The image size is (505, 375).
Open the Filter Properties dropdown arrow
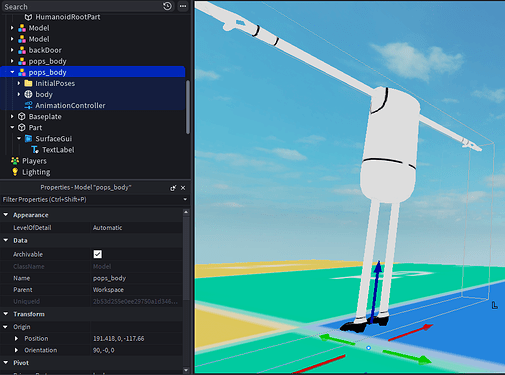185,200
